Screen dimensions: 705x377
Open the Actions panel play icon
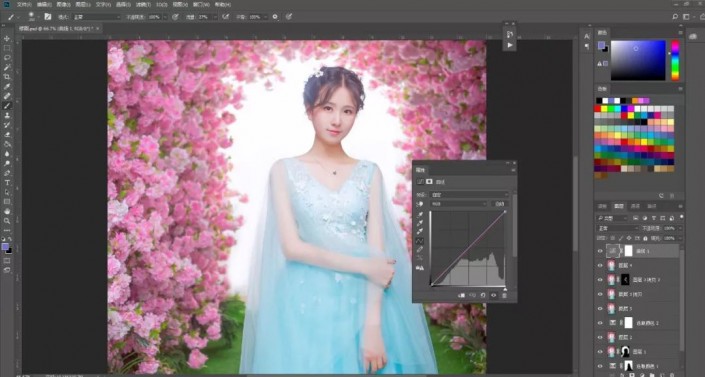point(509,45)
